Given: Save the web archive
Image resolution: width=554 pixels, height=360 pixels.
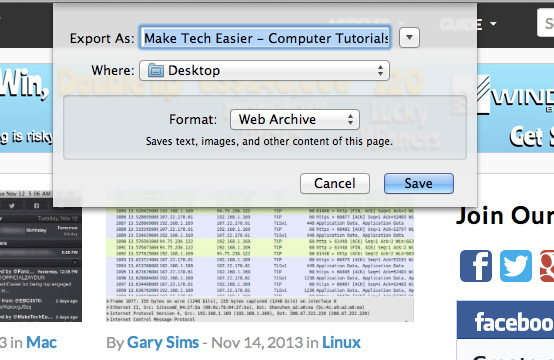Looking at the screenshot, I should [x=419, y=183].
